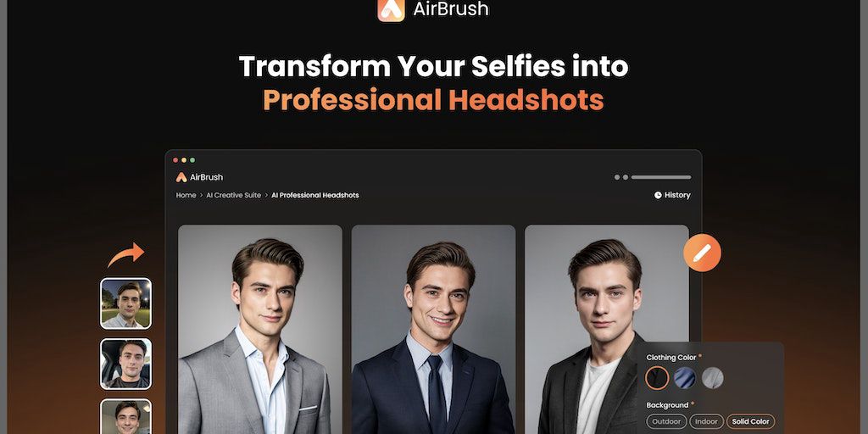Choose the navy blue clothing swatch

pyautogui.click(x=685, y=378)
